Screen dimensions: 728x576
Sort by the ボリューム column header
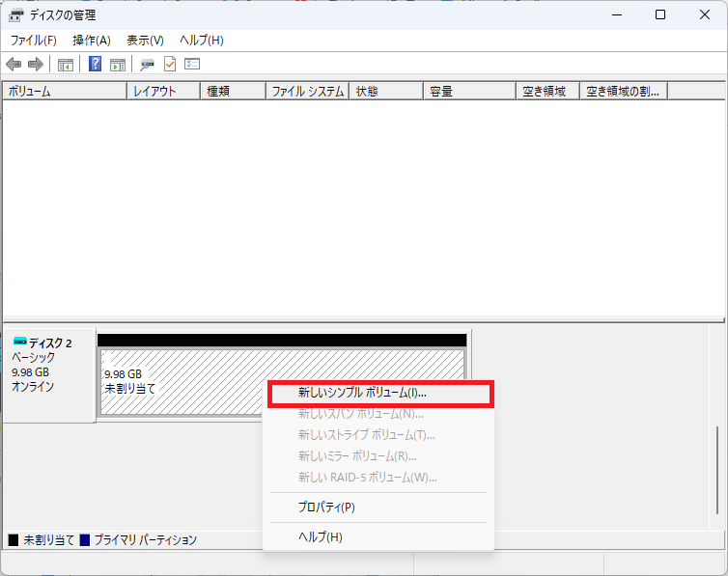tap(65, 92)
